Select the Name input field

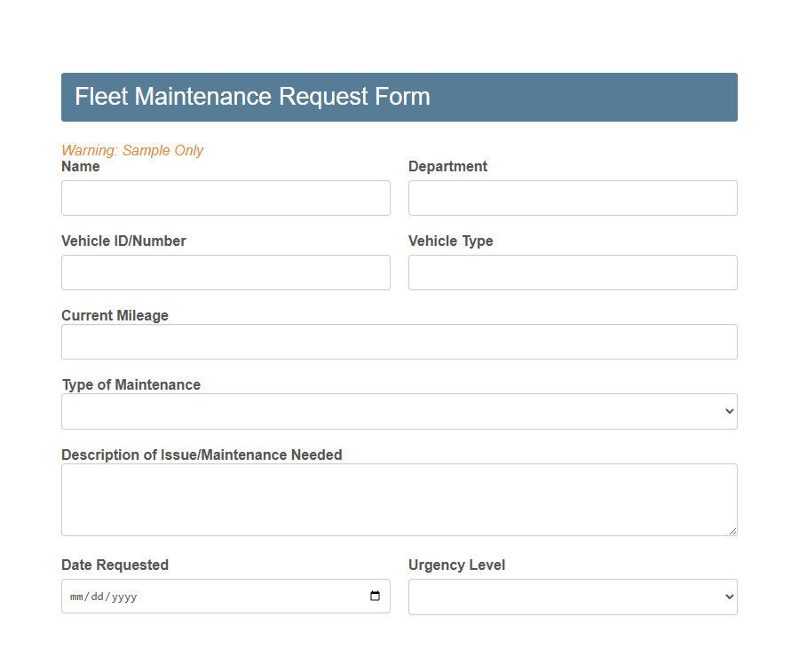225,197
